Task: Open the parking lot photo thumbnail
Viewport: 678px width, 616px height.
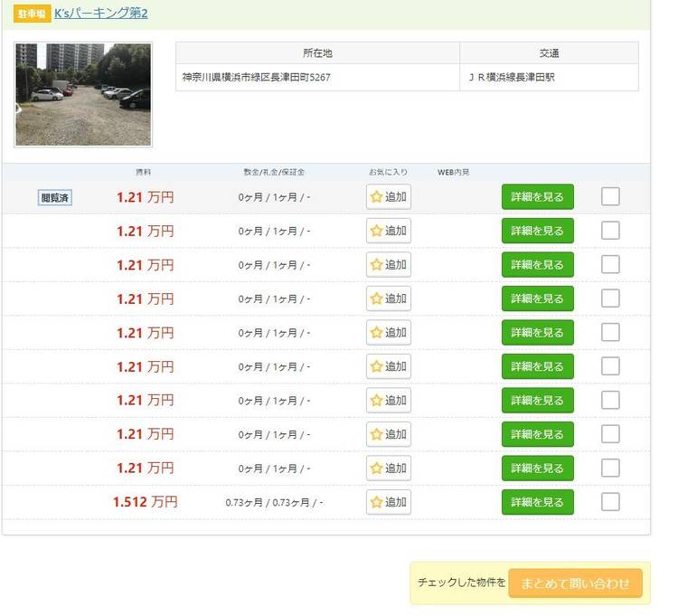Action: [x=83, y=95]
